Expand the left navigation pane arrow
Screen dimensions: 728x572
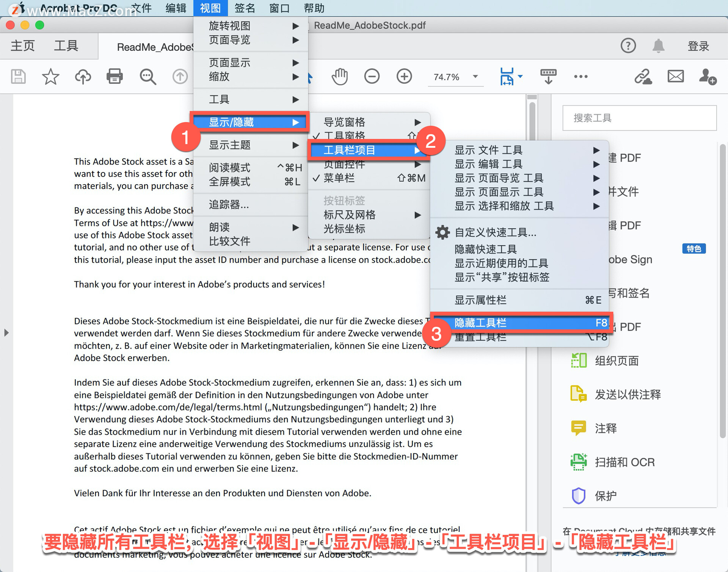click(x=6, y=333)
